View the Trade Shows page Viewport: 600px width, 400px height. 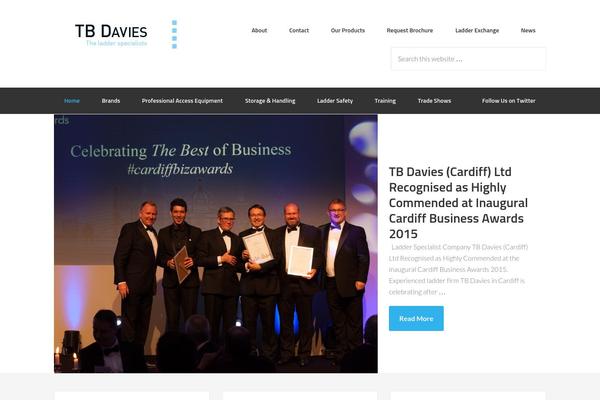[434, 101]
